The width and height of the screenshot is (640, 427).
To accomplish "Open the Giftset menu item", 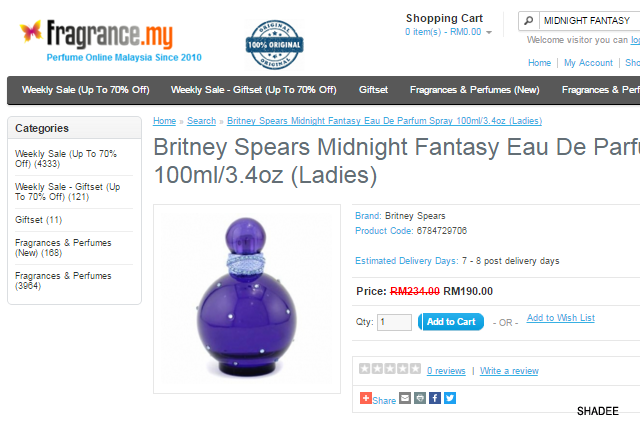I will coord(373,90).
